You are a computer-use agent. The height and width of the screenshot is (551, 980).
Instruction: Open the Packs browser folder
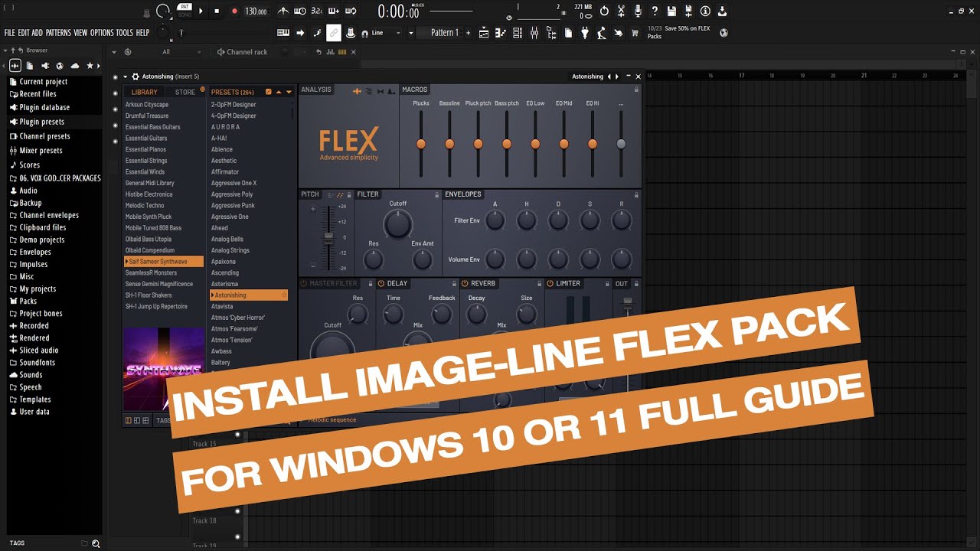click(28, 302)
